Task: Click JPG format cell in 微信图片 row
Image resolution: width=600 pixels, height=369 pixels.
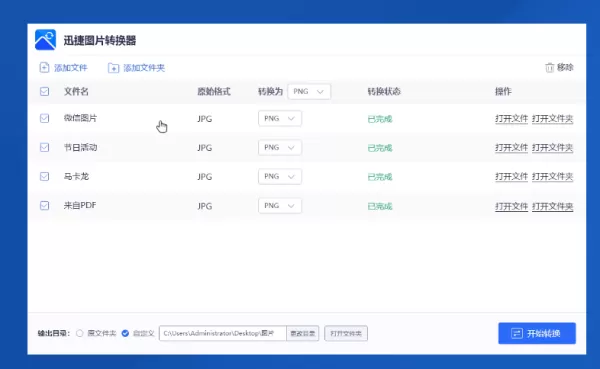Action: (x=205, y=119)
